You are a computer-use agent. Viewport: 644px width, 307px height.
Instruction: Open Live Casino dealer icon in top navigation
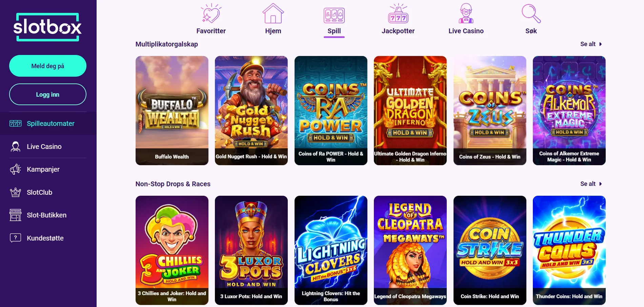(466, 14)
